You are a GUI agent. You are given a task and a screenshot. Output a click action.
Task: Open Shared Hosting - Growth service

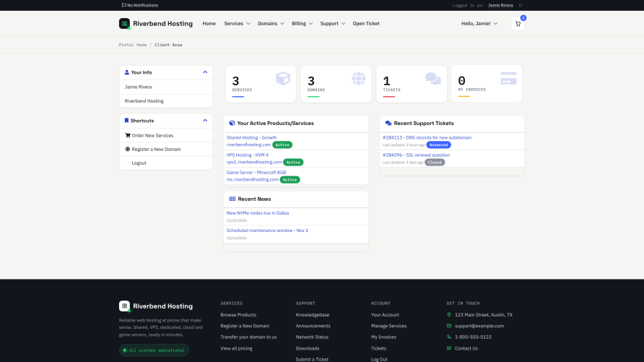pyautogui.click(x=251, y=138)
